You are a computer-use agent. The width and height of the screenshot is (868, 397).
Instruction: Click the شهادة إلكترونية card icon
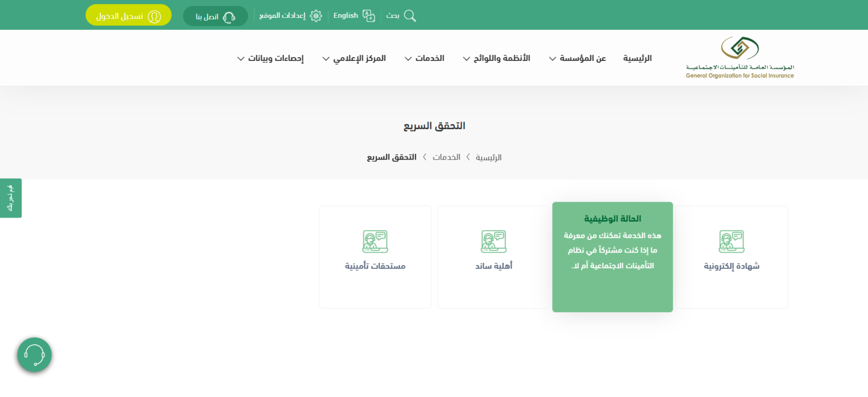tap(731, 242)
